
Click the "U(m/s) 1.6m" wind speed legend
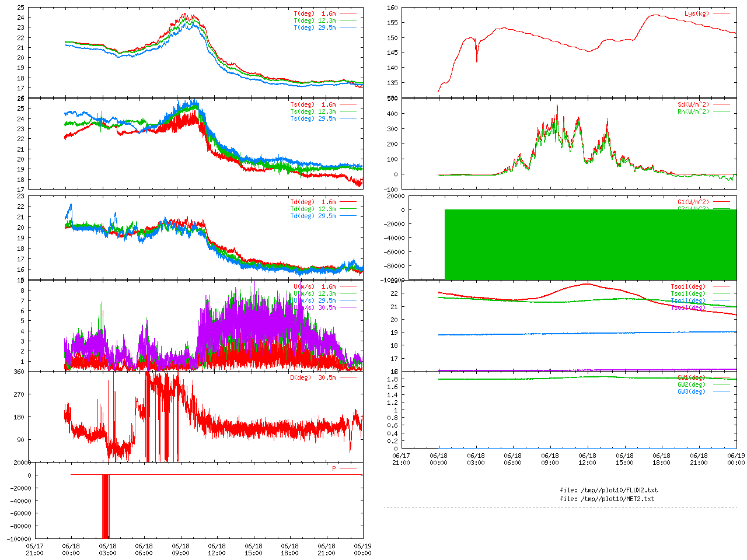(315, 286)
